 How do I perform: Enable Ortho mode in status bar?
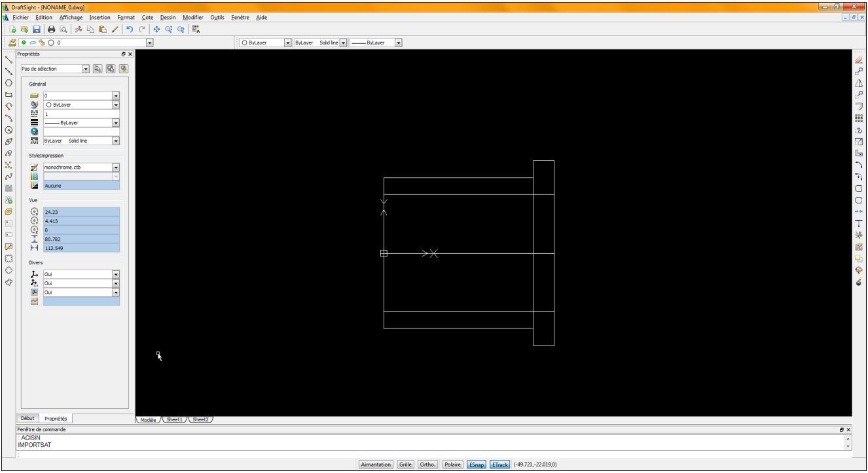[x=428, y=464]
